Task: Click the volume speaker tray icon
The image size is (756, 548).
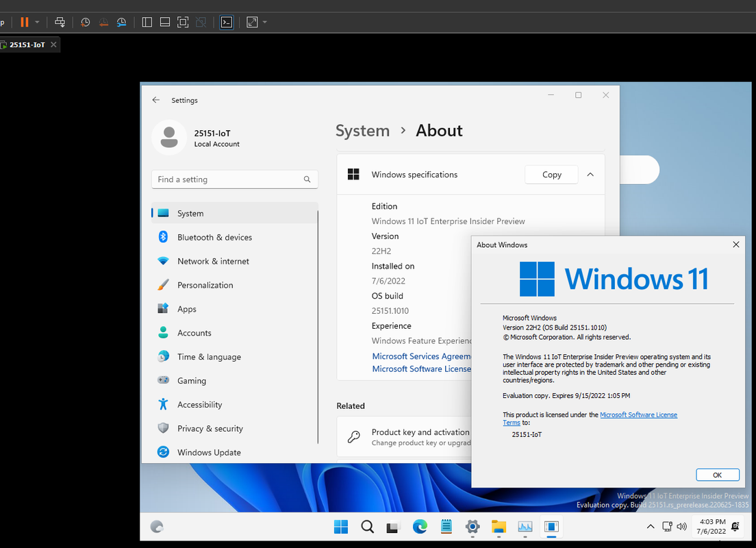Action: click(x=681, y=526)
